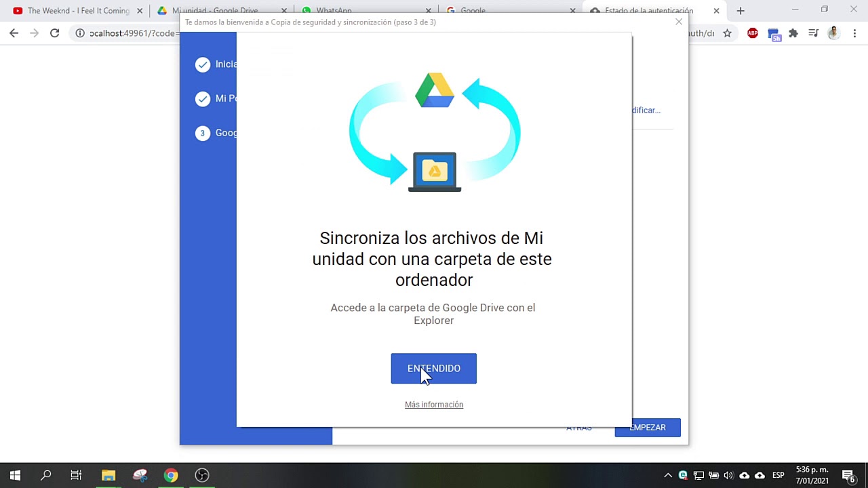Go forward in Chrome
The image size is (868, 488).
point(35,33)
